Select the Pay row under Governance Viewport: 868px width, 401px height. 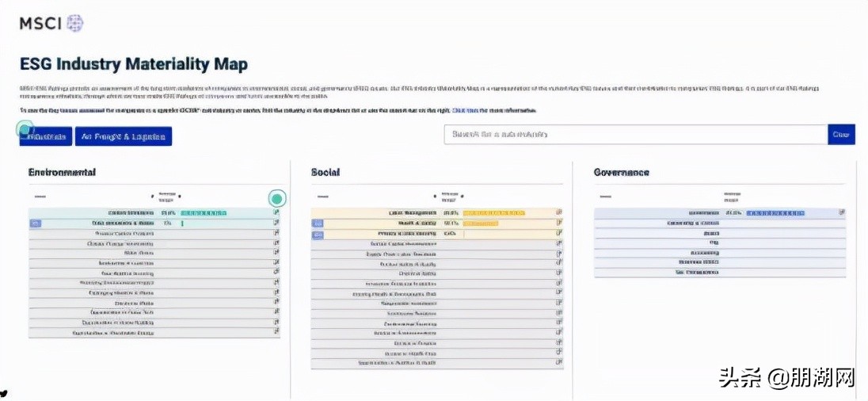[x=720, y=243]
